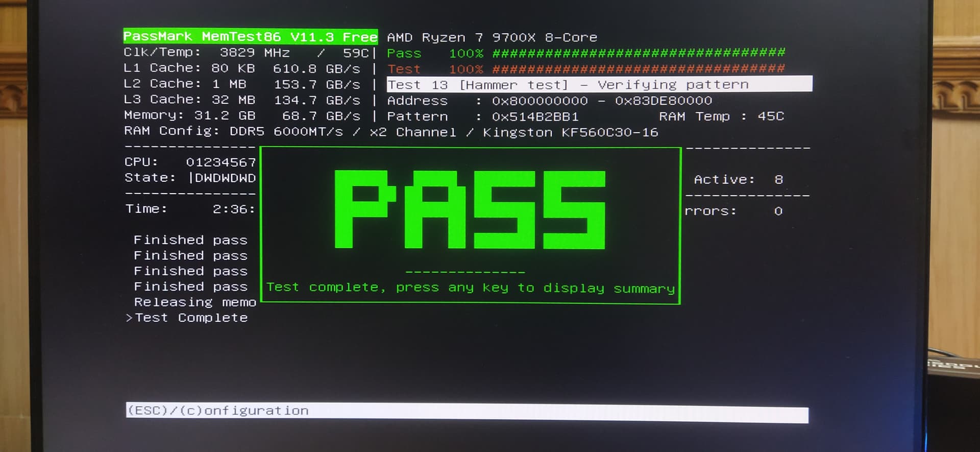The height and width of the screenshot is (452, 980).
Task: Click the AMD Ryzen 7 9700X CPU name
Action: coord(492,38)
